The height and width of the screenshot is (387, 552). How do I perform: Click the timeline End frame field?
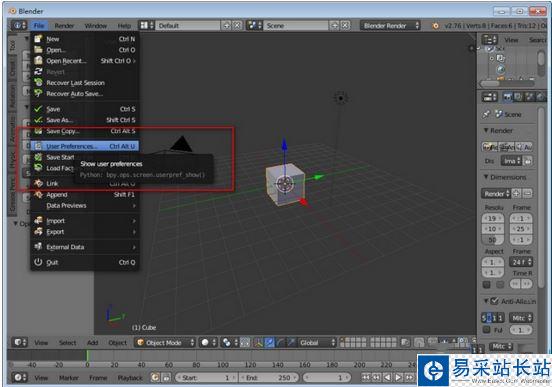pyautogui.click(x=269, y=377)
